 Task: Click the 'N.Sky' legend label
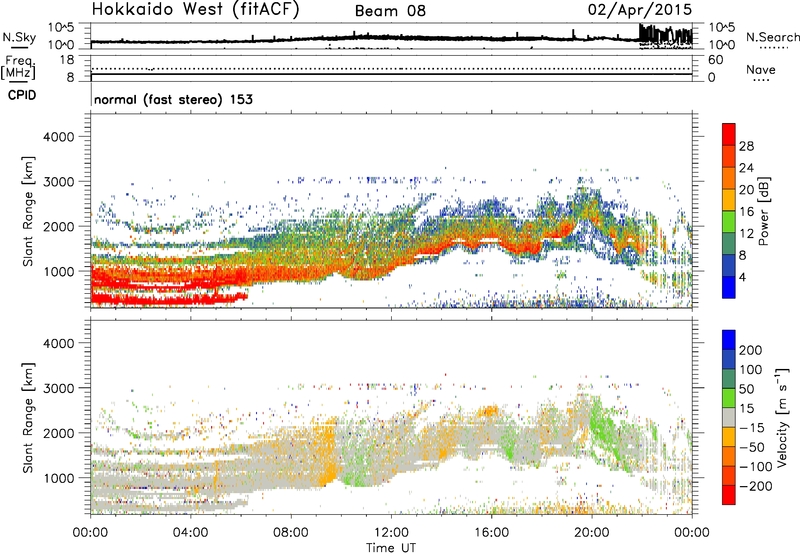(x=19, y=37)
